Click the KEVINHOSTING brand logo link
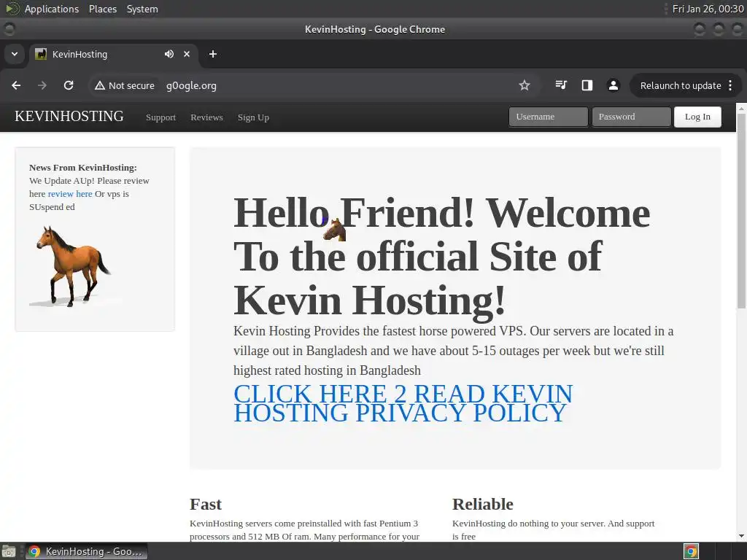Image resolution: width=747 pixels, height=560 pixels. click(x=69, y=116)
